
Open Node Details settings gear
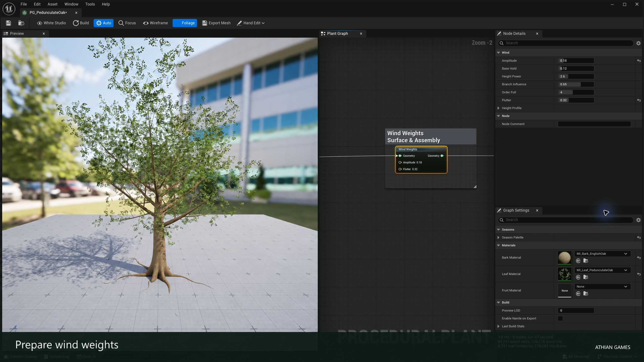pyautogui.click(x=638, y=43)
